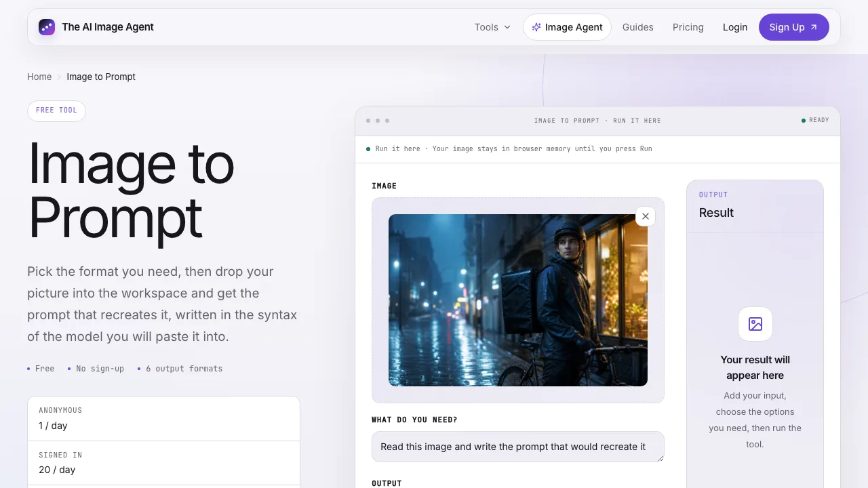This screenshot has height=488, width=868.
Task: Click the AI Image Agent logo icon
Action: tap(47, 27)
